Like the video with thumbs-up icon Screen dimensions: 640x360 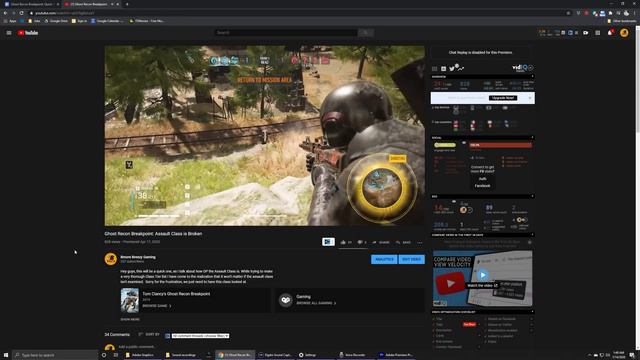(343, 242)
